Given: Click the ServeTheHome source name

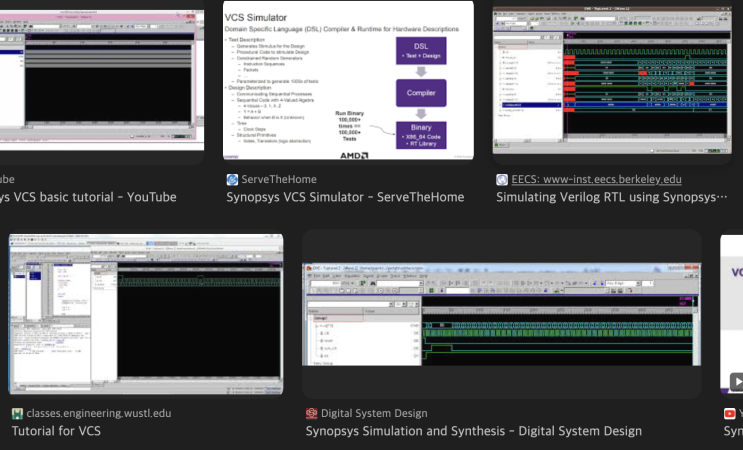Looking at the screenshot, I should (279, 180).
